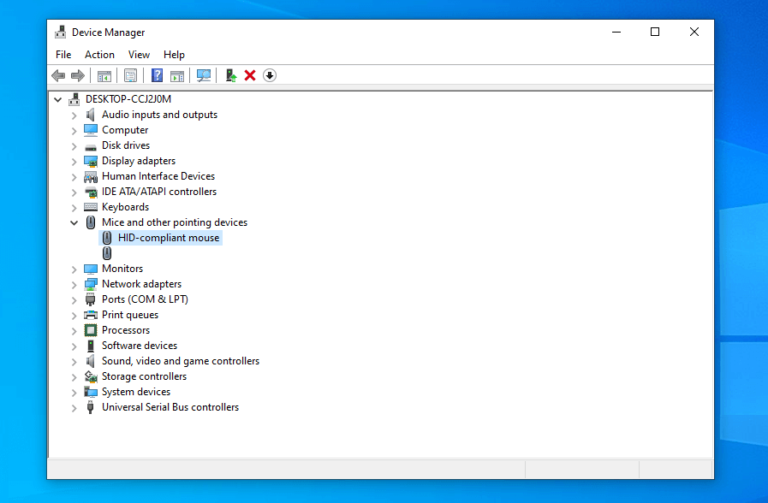Expand the System devices category
Image resolution: width=768 pixels, height=503 pixels.
[74, 392]
